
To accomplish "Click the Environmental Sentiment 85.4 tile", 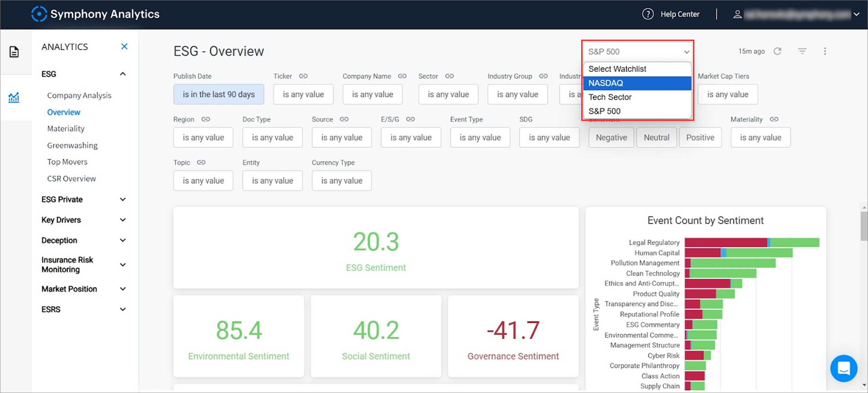I will [x=239, y=336].
